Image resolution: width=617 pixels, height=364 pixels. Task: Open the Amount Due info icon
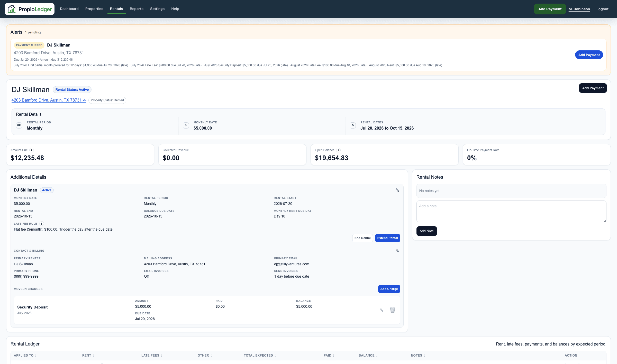[x=32, y=150]
